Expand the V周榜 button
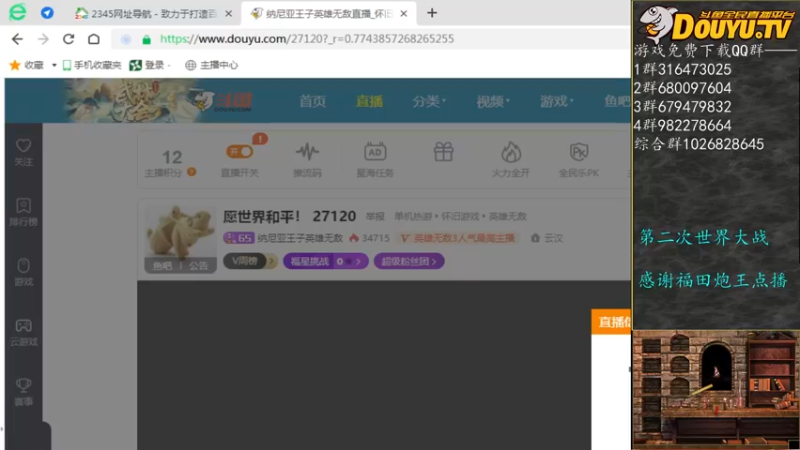This screenshot has width=800, height=450. [250, 261]
